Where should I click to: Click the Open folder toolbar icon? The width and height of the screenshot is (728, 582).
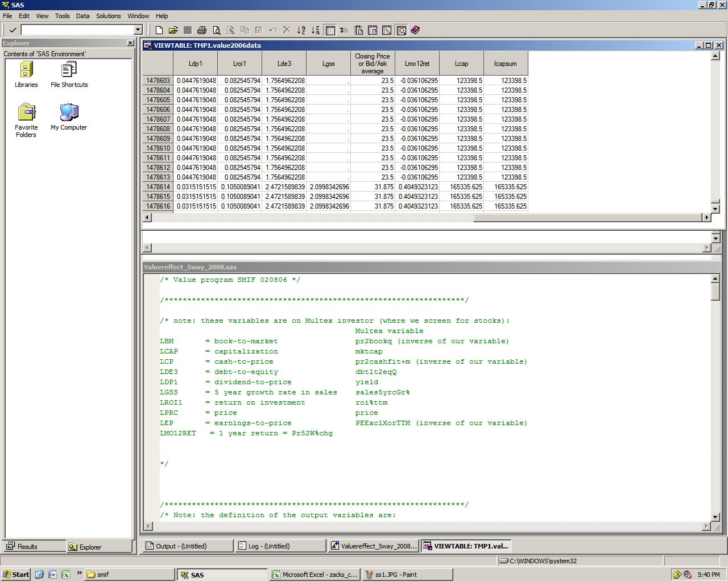coord(173,30)
